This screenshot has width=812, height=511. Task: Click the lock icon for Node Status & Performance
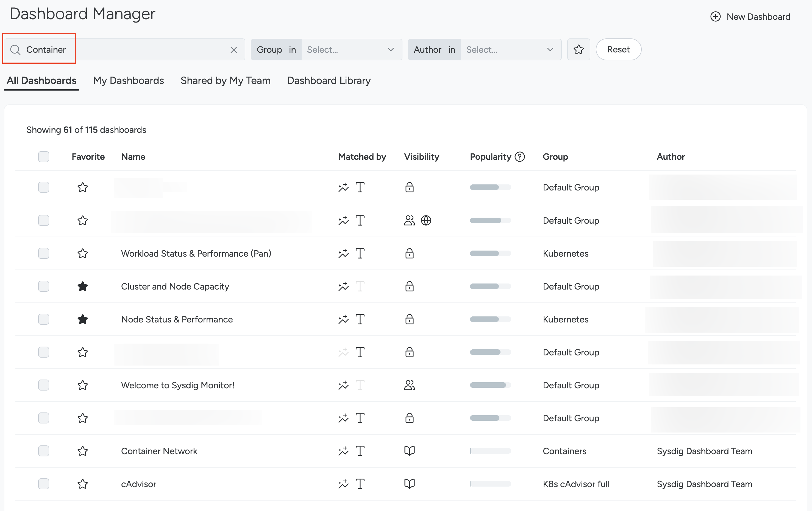(x=409, y=319)
